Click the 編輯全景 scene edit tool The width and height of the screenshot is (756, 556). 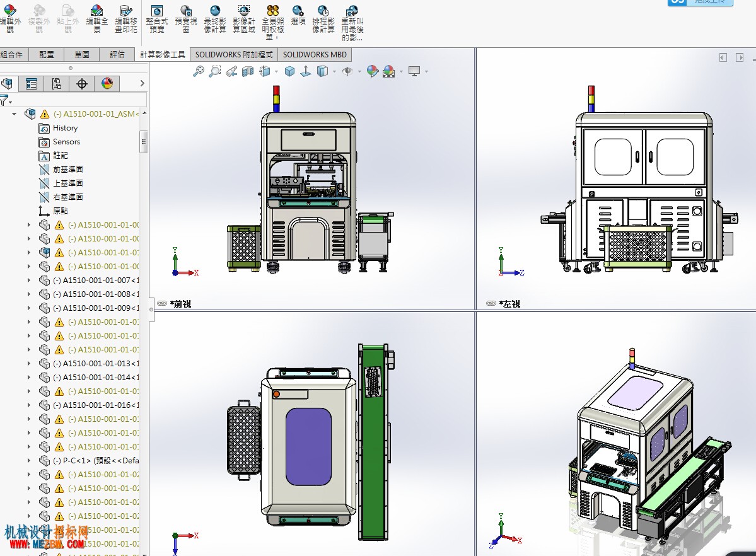click(97, 20)
